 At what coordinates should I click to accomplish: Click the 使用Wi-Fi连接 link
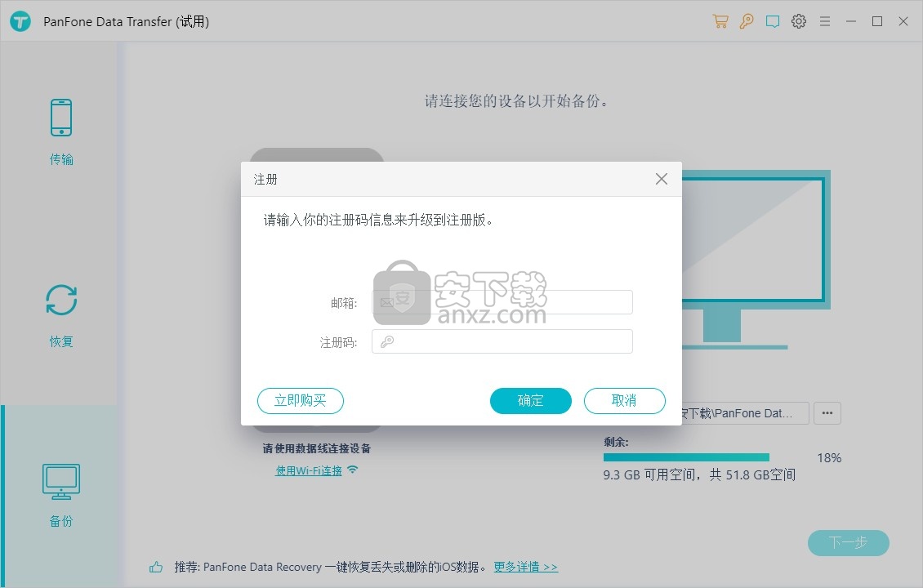click(x=309, y=470)
